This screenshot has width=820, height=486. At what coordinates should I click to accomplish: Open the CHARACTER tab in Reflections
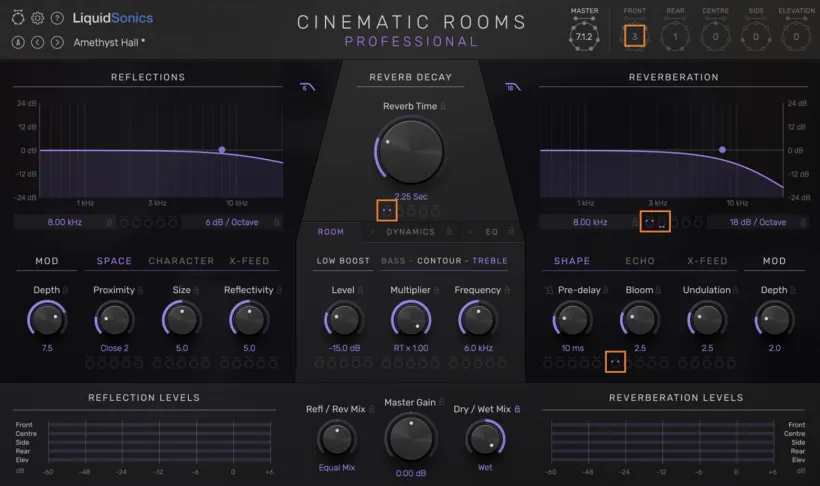pyautogui.click(x=181, y=261)
